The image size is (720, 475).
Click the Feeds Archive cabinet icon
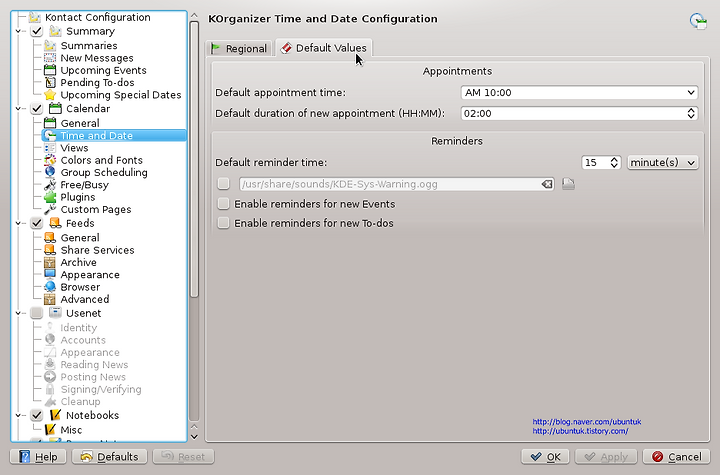click(50, 262)
